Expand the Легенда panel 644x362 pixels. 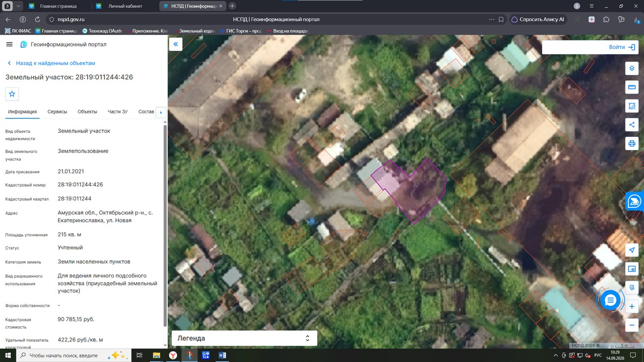[244, 338]
